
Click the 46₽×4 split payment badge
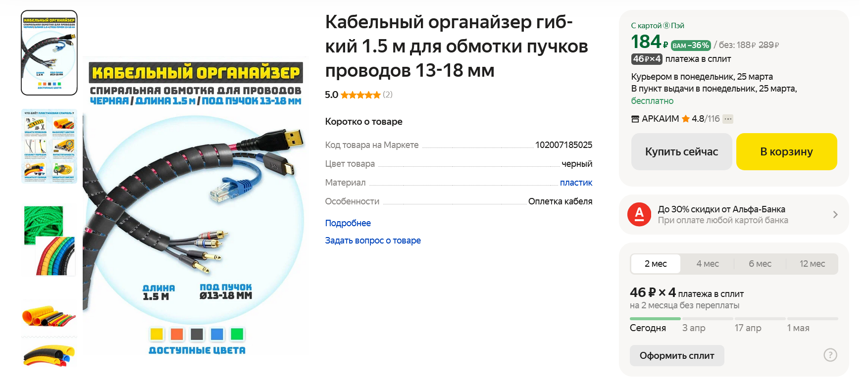pyautogui.click(x=647, y=59)
